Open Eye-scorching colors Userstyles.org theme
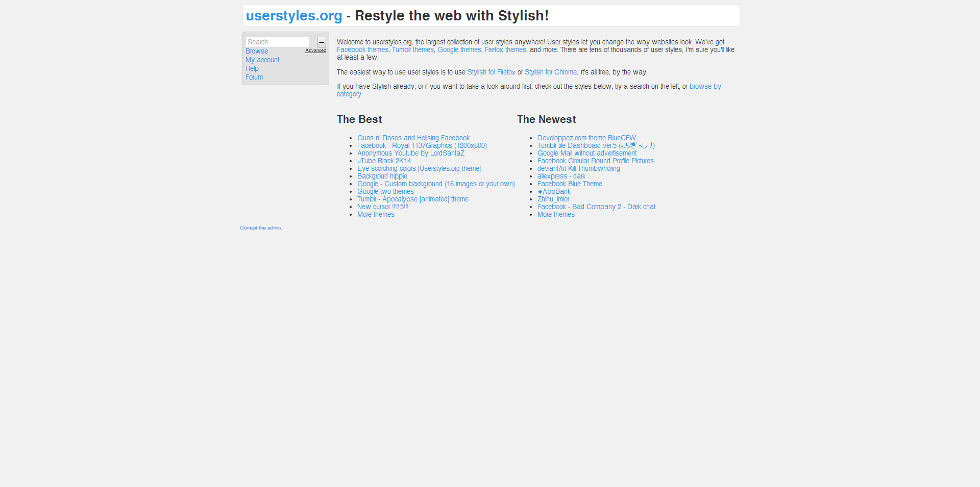980x487 pixels. point(419,168)
